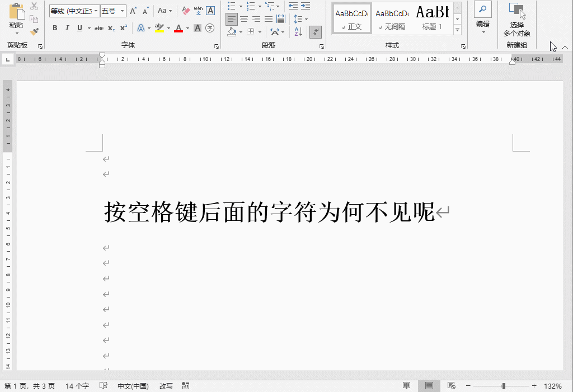Switch to Read Mode in the status bar
Image resolution: width=573 pixels, height=392 pixels.
click(x=406, y=385)
